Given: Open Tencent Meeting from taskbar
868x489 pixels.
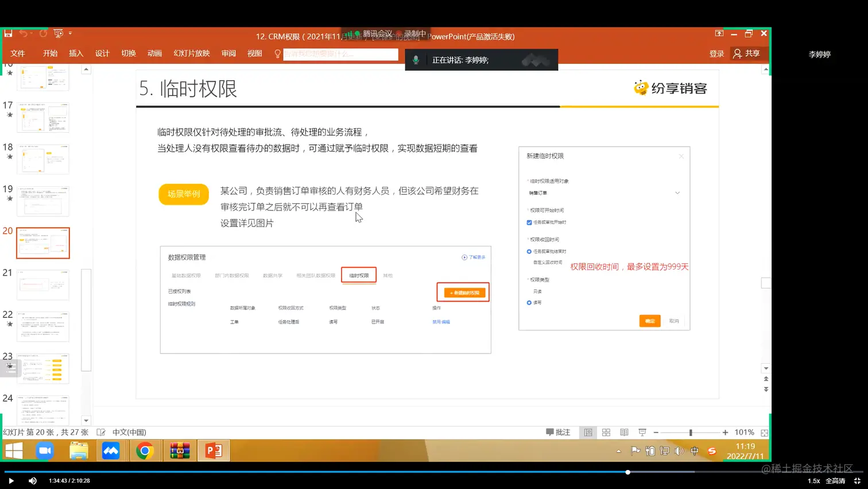Looking at the screenshot, I should [x=111, y=451].
